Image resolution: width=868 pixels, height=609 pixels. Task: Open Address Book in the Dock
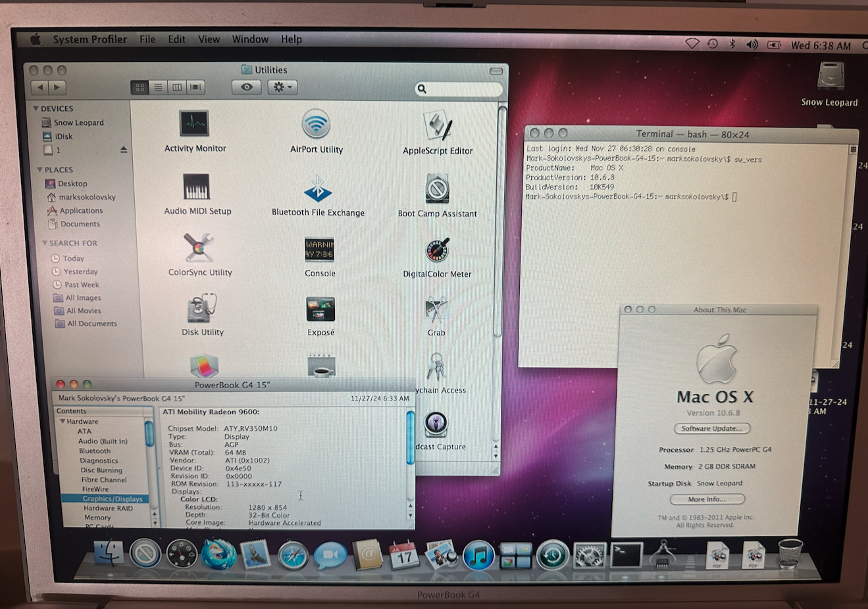click(367, 555)
